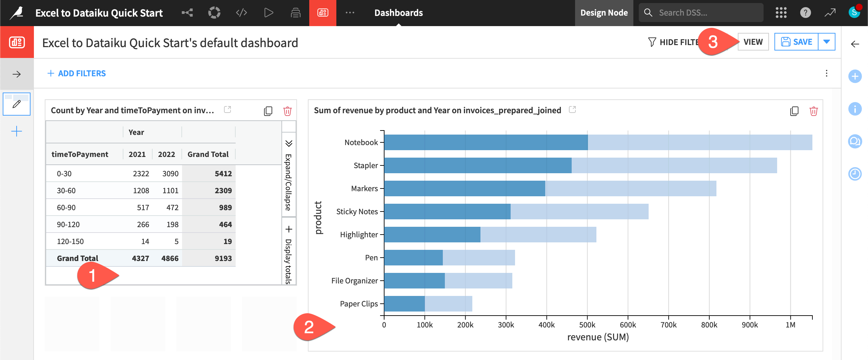Select the pencil page thumbnail
This screenshot has width=868, height=360.
pyautogui.click(x=17, y=104)
